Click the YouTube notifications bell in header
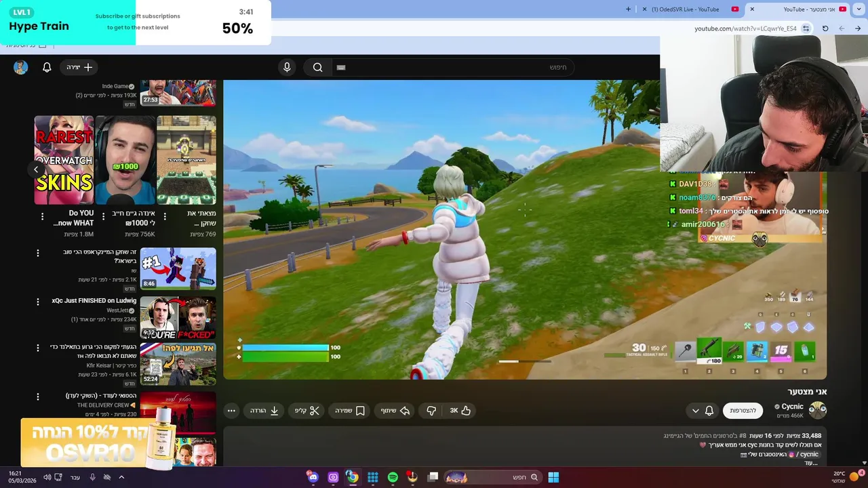 coord(47,67)
